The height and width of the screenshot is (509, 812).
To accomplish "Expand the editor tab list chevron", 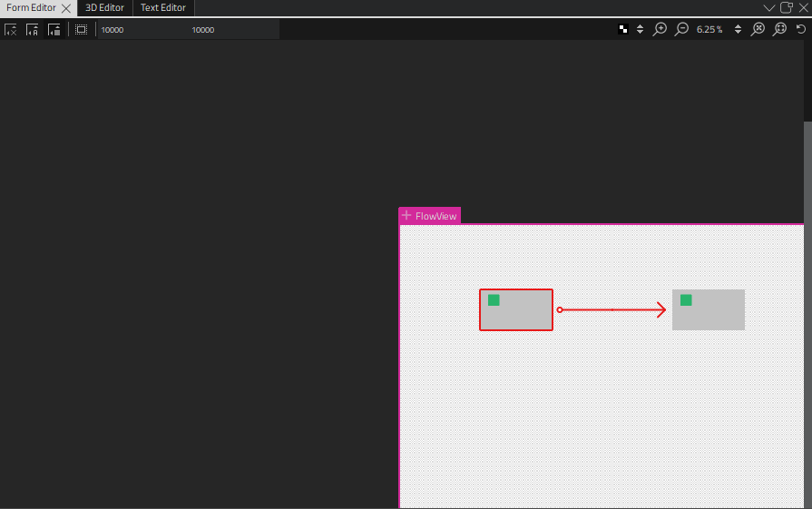I will (x=769, y=7).
